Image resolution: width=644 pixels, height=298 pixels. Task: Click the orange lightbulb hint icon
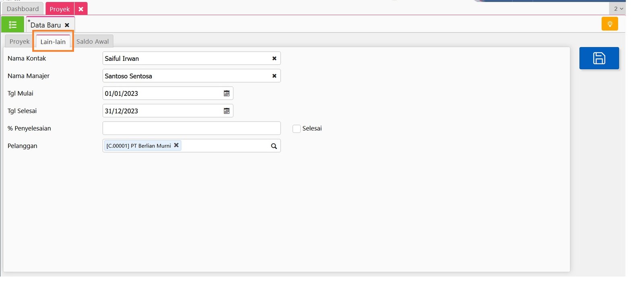tap(609, 24)
